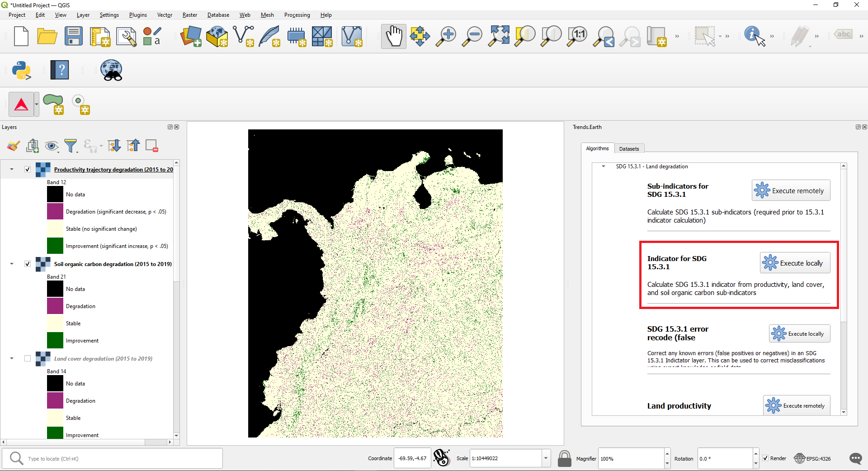Open the Scale dropdown arrow
The width and height of the screenshot is (868, 471).
click(546, 458)
